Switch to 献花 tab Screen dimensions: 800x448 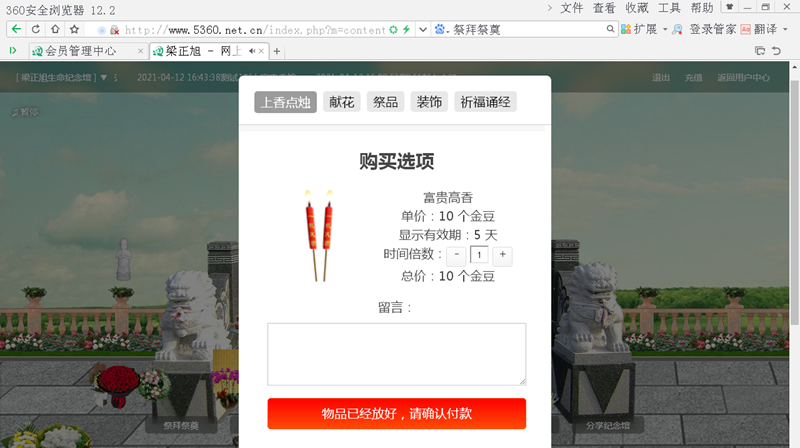point(342,102)
